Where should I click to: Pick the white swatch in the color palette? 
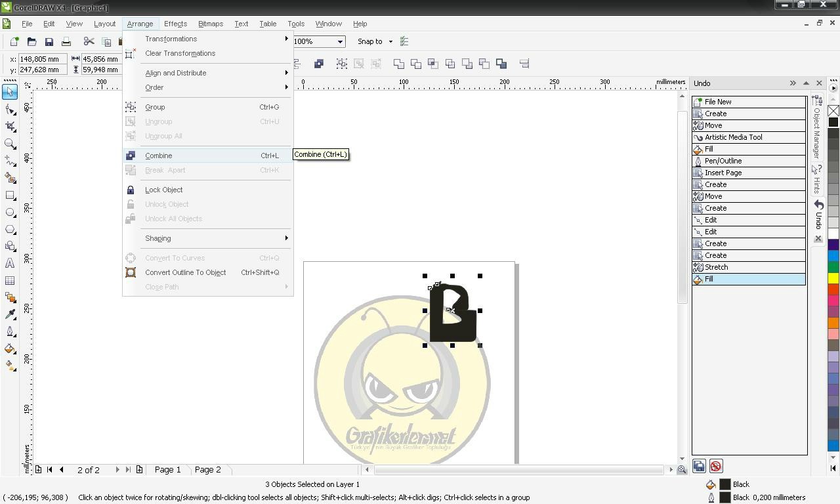pyautogui.click(x=833, y=234)
